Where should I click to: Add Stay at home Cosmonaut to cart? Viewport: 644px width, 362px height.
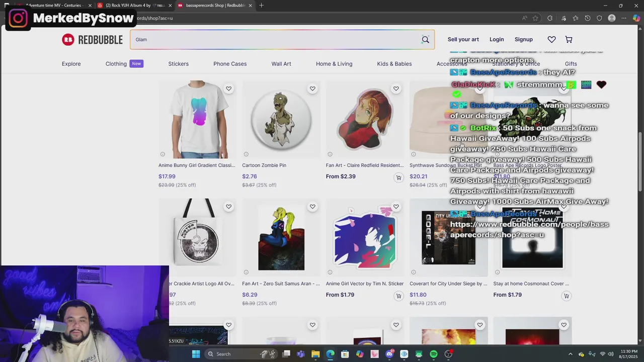coord(566,296)
